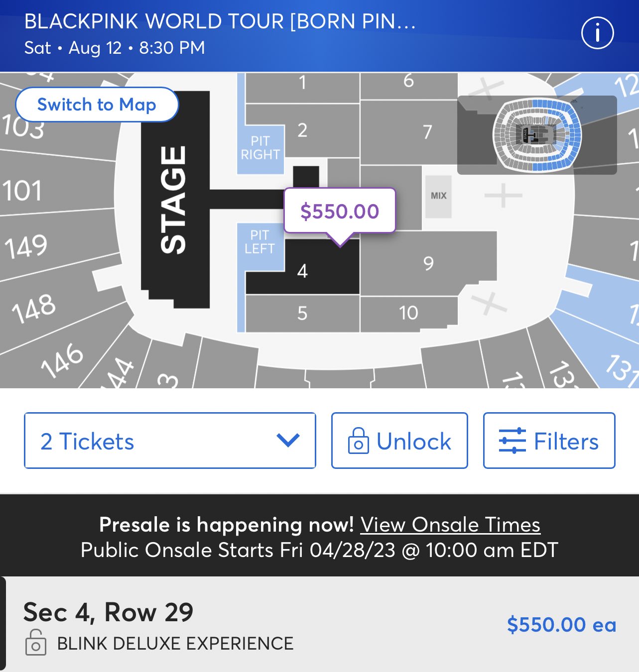The image size is (639, 672).
Task: Select floor section 10 on map
Action: tap(408, 313)
